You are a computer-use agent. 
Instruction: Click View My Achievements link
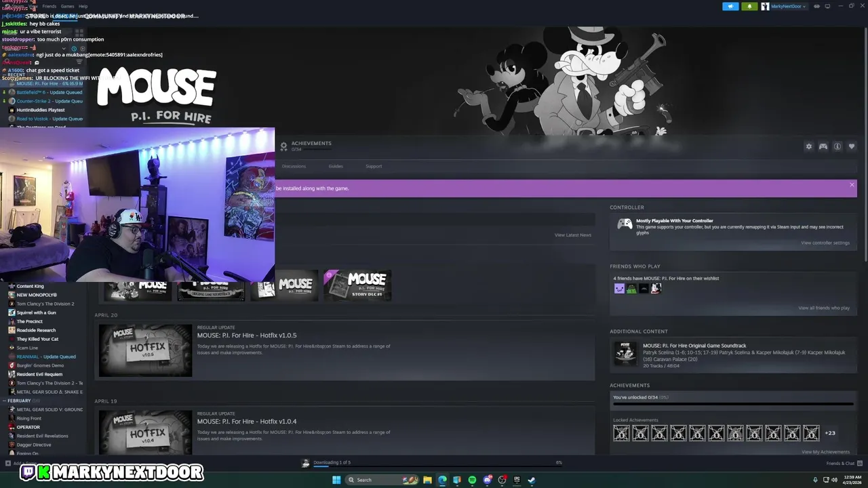(x=825, y=452)
